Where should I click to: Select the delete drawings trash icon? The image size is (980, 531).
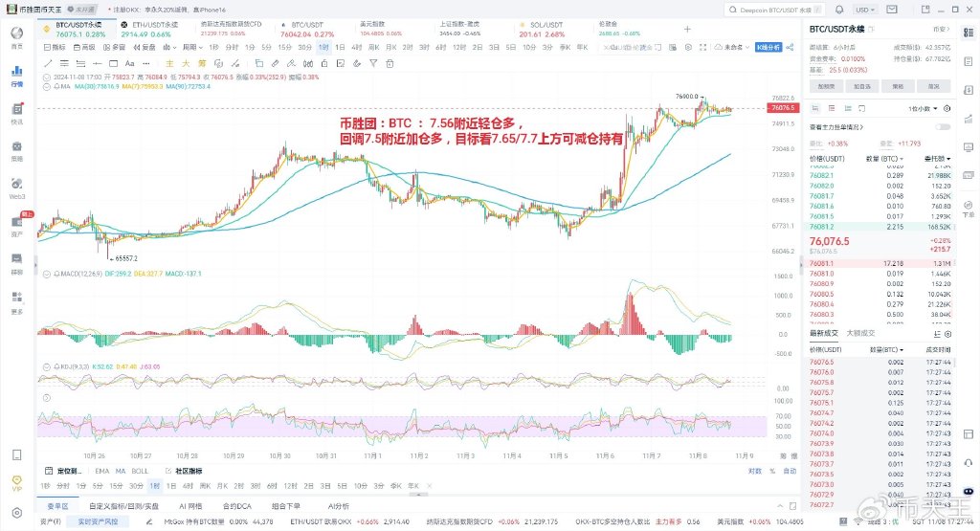pyautogui.click(x=390, y=63)
